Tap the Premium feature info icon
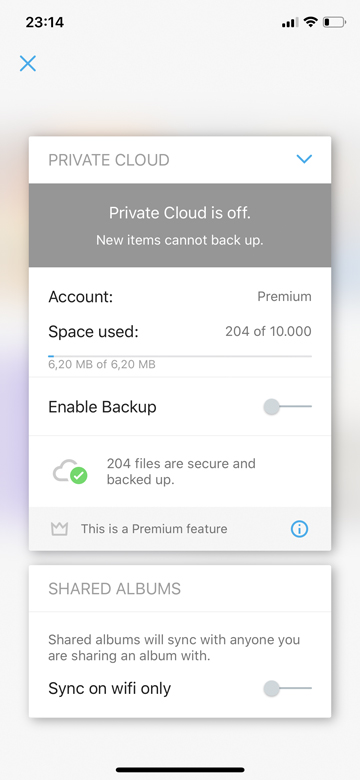This screenshot has width=360, height=780. pyautogui.click(x=299, y=529)
